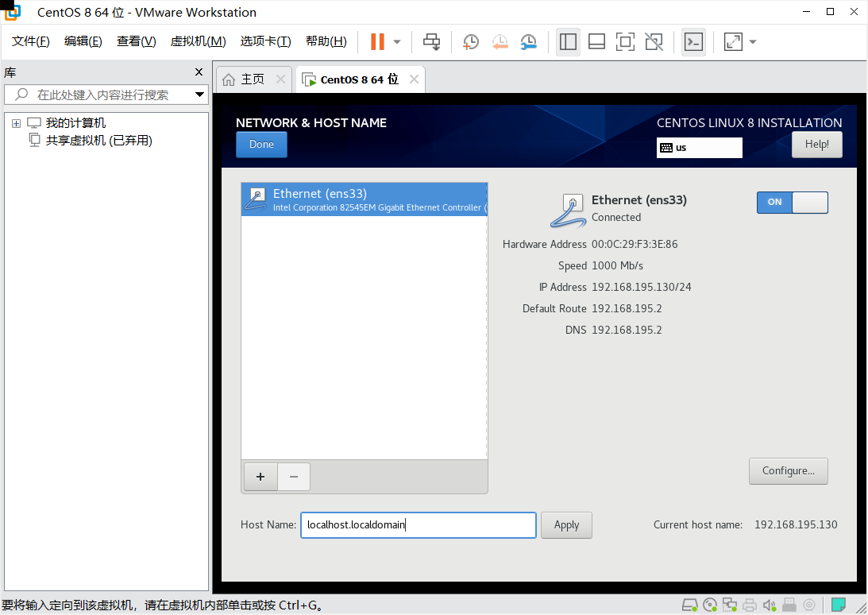Viewport: 868px width, 615px height.
Task: Open the 帮助(H) menu
Action: click(326, 41)
